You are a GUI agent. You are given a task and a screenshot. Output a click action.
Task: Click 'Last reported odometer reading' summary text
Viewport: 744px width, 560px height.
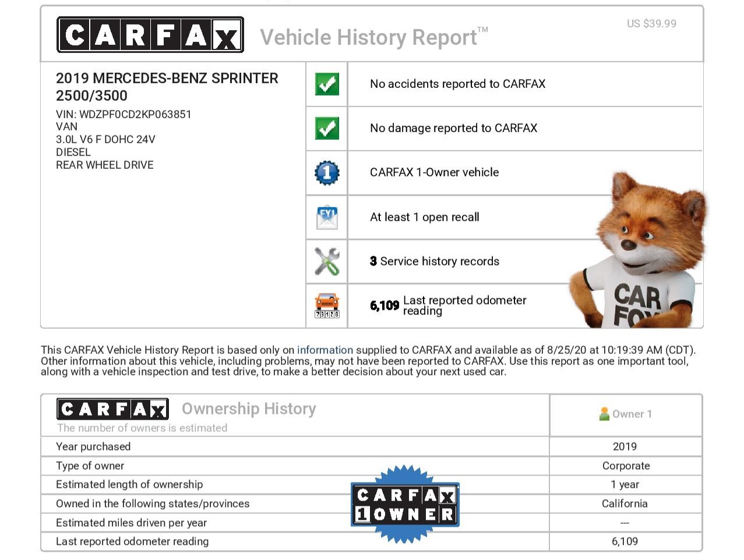click(x=465, y=306)
